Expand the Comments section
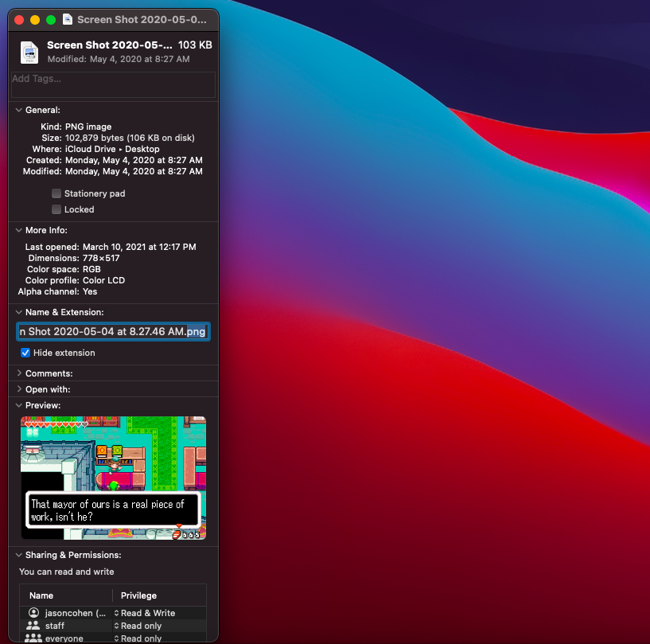 click(x=18, y=373)
